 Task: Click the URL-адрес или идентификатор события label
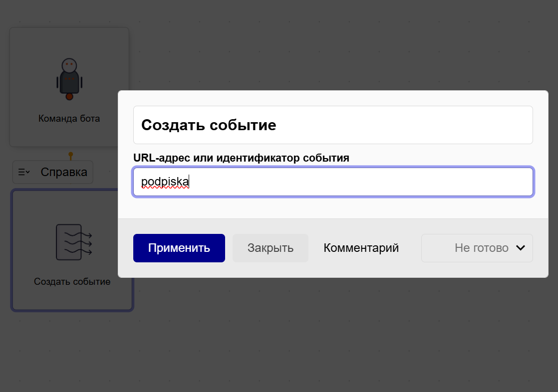241,158
